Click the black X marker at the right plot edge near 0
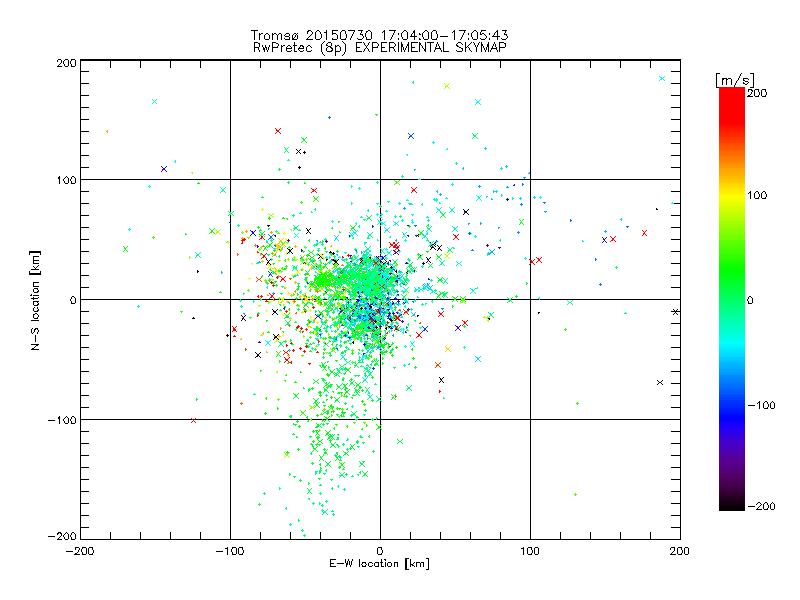The height and width of the screenshot is (600, 800). [675, 312]
